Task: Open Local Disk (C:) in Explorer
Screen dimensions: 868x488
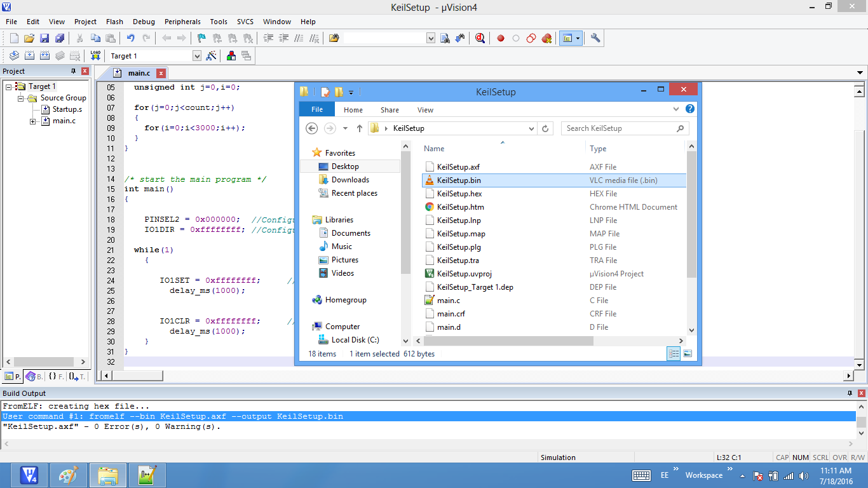Action: [x=355, y=340]
